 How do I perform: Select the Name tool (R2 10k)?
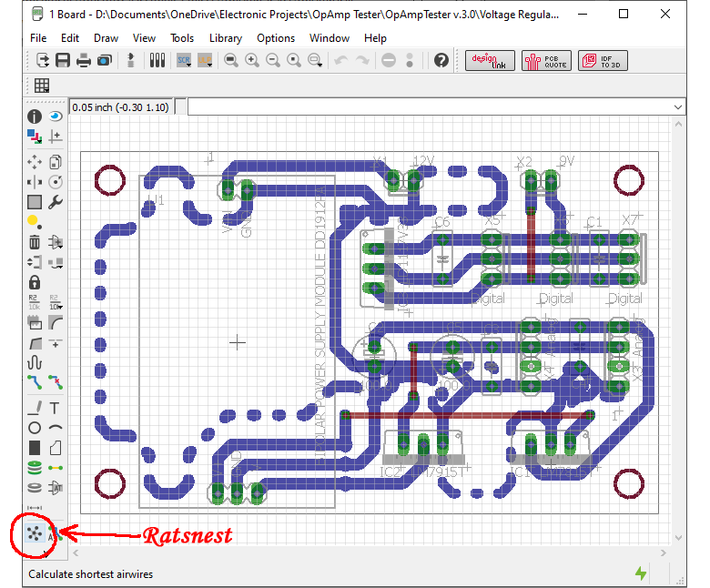pos(35,302)
